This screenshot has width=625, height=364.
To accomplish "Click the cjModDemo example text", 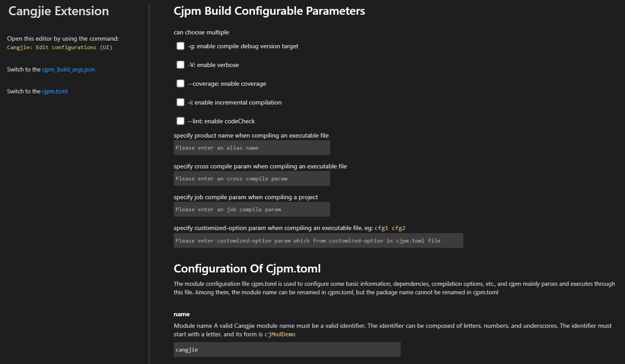I will [x=280, y=334].
